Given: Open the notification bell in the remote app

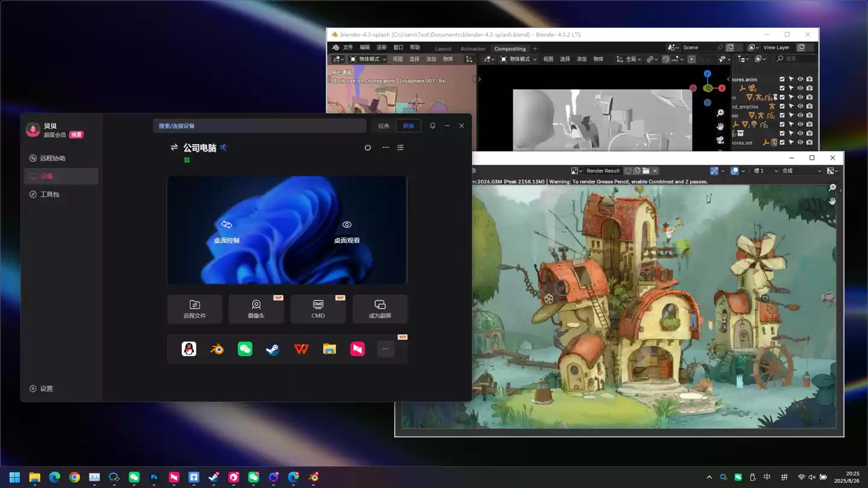Looking at the screenshot, I should (x=432, y=126).
